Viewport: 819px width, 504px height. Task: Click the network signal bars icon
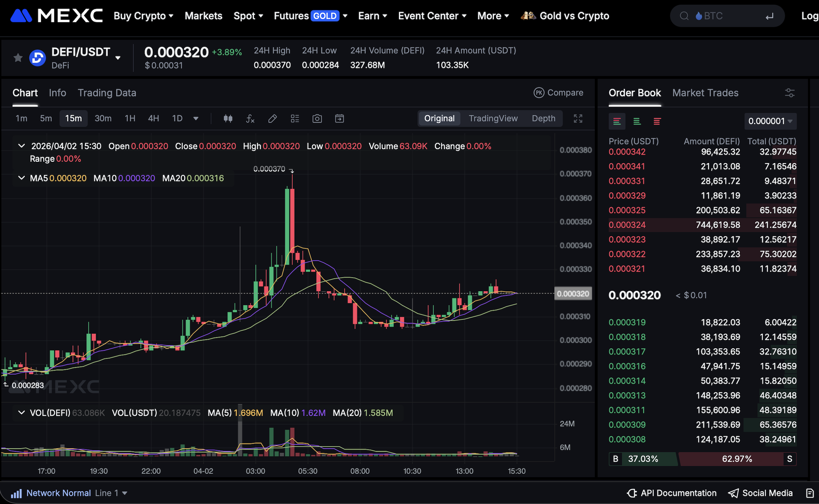tap(16, 493)
